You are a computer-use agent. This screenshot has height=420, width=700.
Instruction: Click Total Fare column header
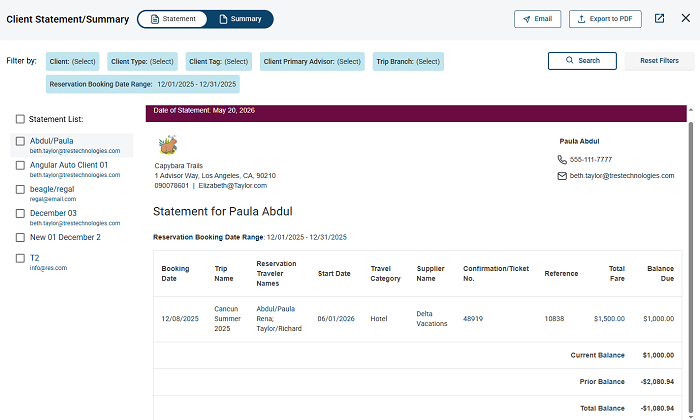(617, 274)
